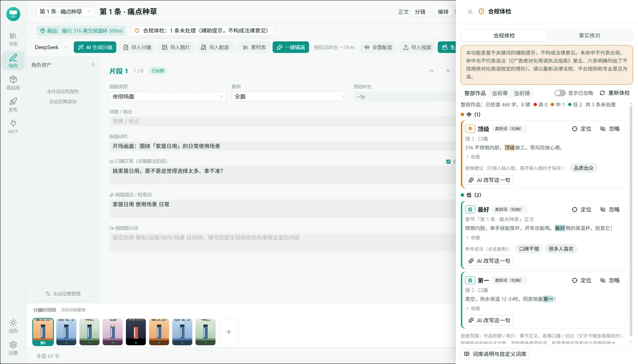
Task: Click the 合规体检 panel scrollbar
Action: point(631,221)
